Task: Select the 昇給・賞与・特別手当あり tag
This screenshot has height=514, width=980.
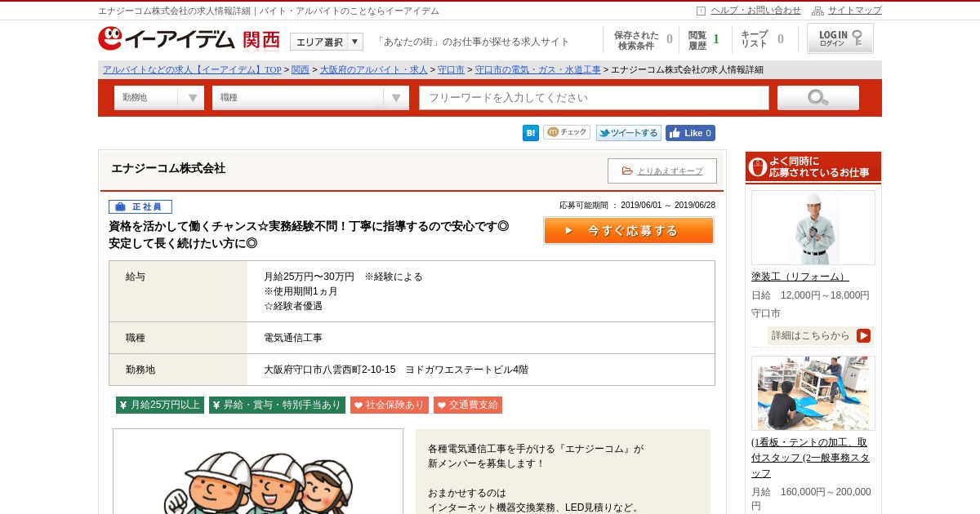Action: (278, 405)
